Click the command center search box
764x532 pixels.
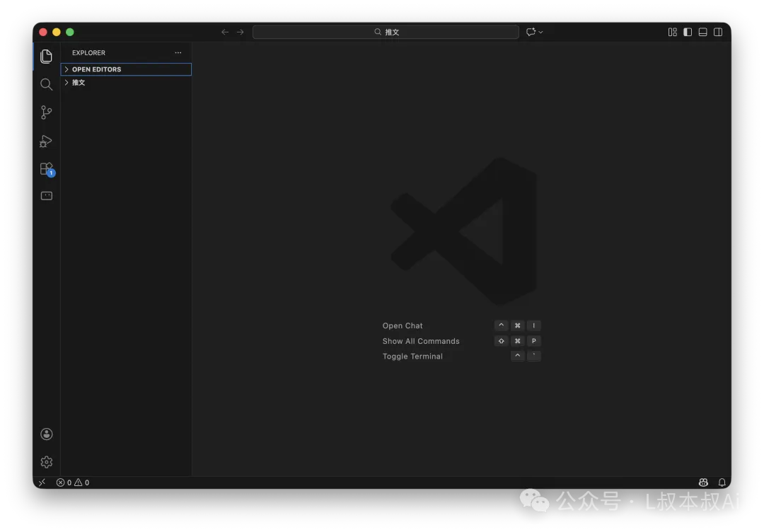point(386,32)
